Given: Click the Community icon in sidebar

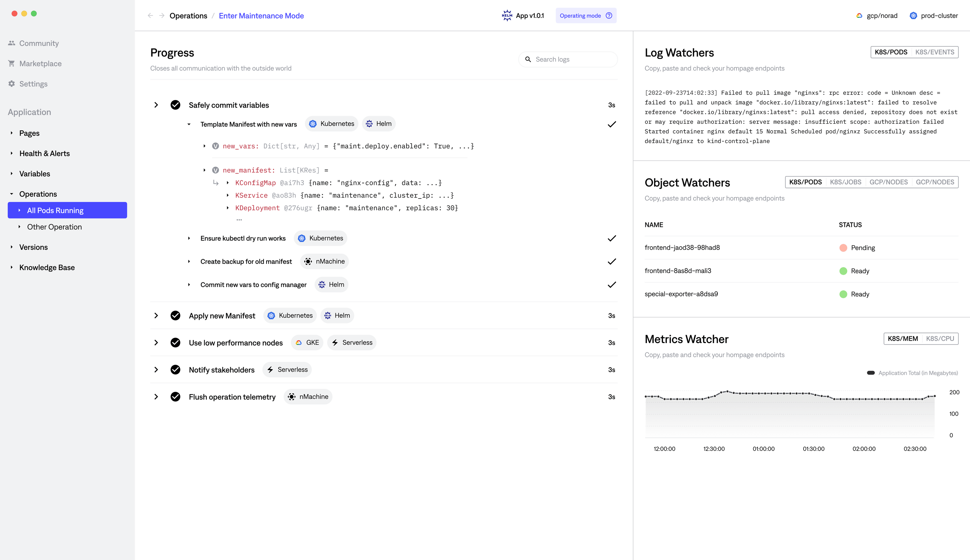Looking at the screenshot, I should 12,43.
